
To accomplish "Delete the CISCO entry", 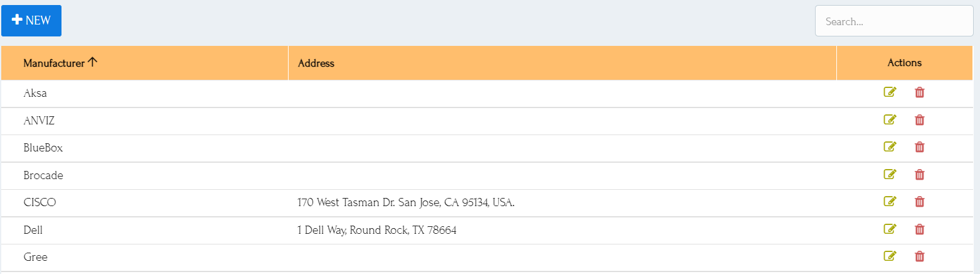I will click(x=919, y=201).
